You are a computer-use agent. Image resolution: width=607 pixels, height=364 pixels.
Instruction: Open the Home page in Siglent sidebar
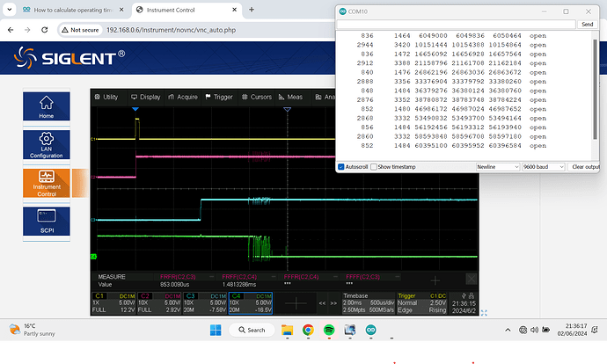(x=47, y=106)
